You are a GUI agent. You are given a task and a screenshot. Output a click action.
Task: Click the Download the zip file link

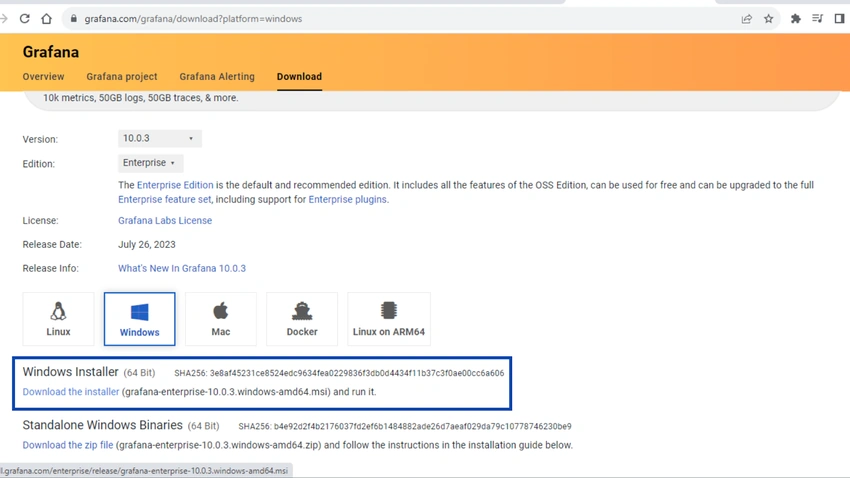pos(68,445)
